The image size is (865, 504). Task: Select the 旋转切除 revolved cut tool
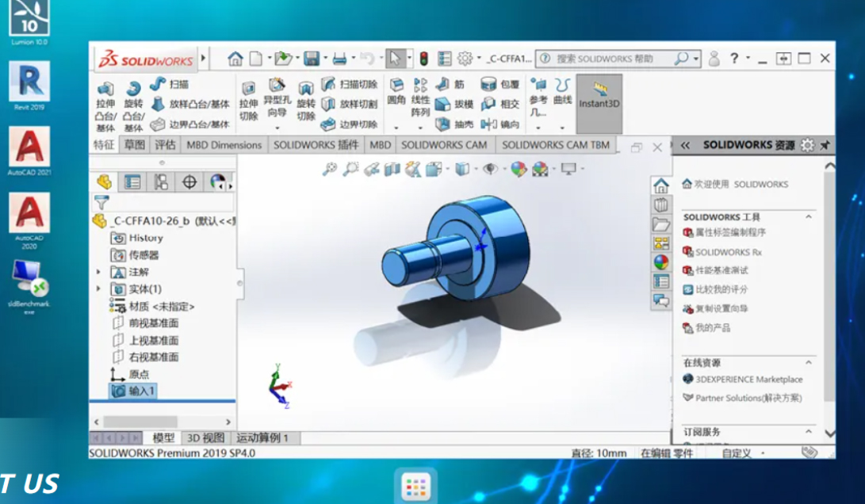[305, 101]
